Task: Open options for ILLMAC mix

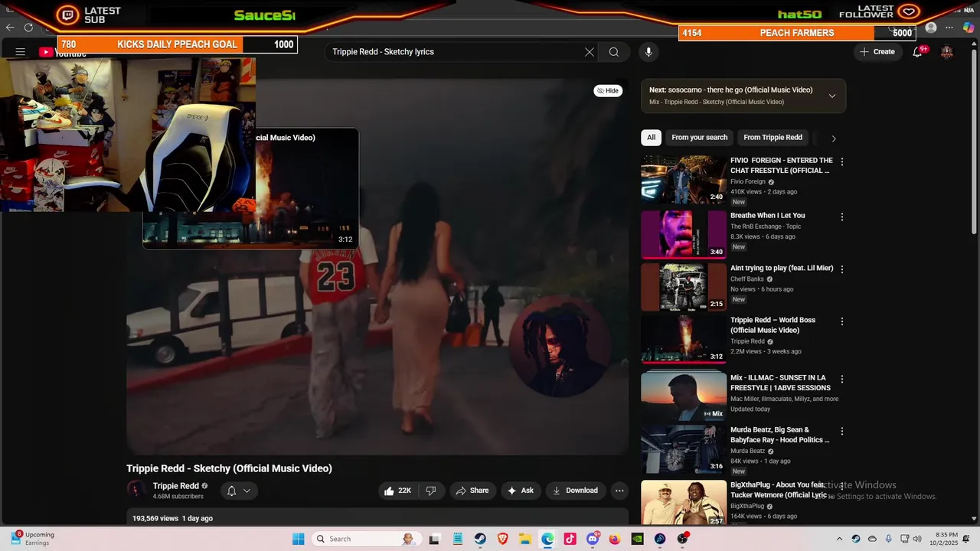Action: pos(842,380)
